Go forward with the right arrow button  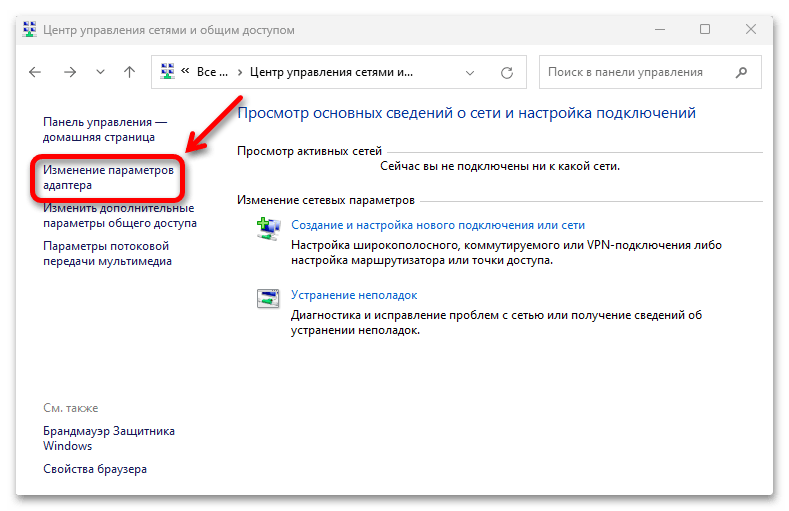[70, 72]
